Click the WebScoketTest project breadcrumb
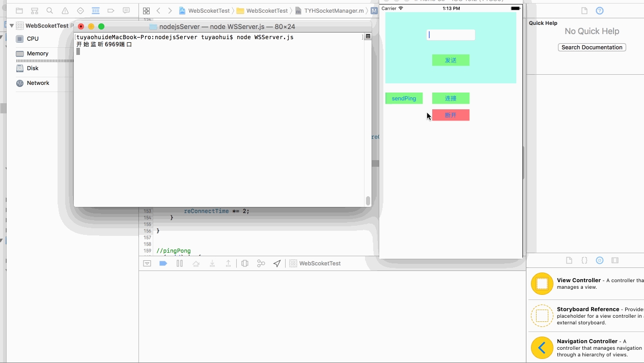This screenshot has height=363, width=644. pyautogui.click(x=205, y=11)
